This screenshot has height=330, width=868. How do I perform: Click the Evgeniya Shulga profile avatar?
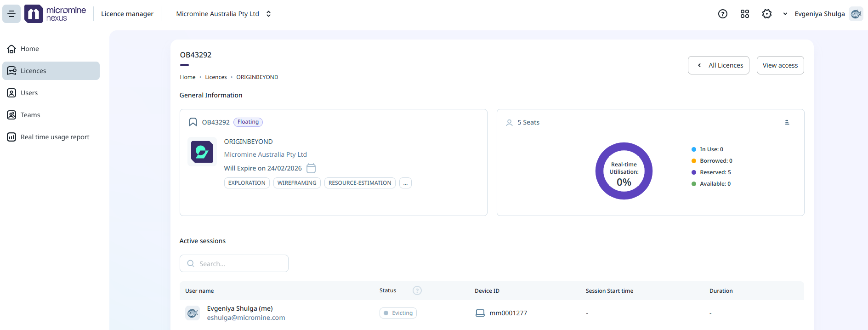856,14
